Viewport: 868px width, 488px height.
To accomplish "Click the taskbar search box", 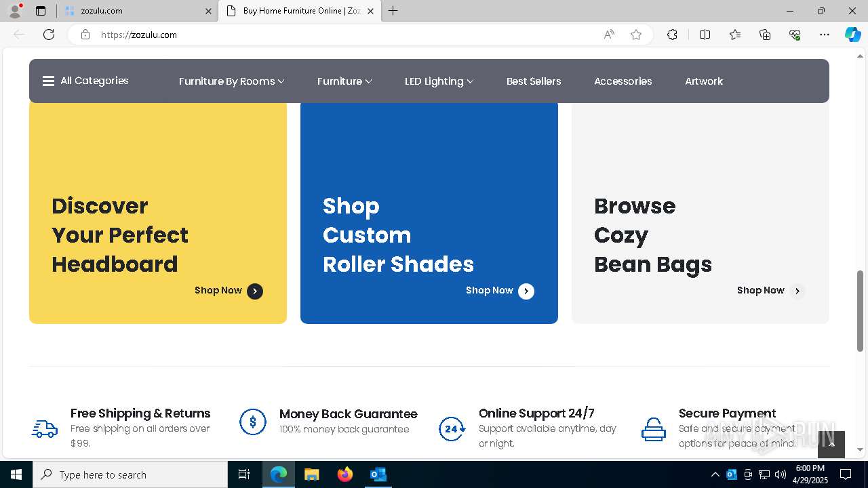I will pos(130,474).
